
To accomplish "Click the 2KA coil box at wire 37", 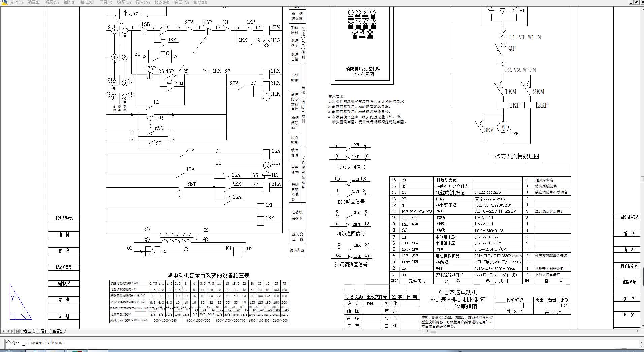I will coord(266,187).
